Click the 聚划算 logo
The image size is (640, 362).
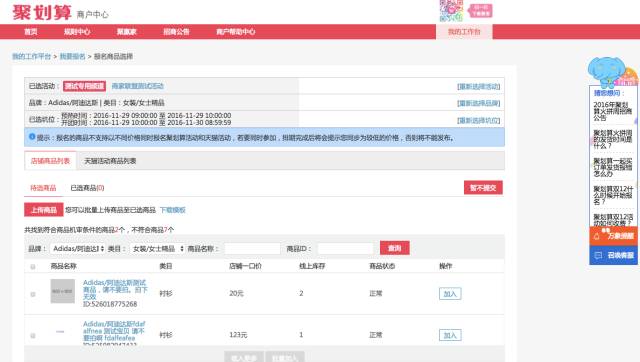[42, 13]
